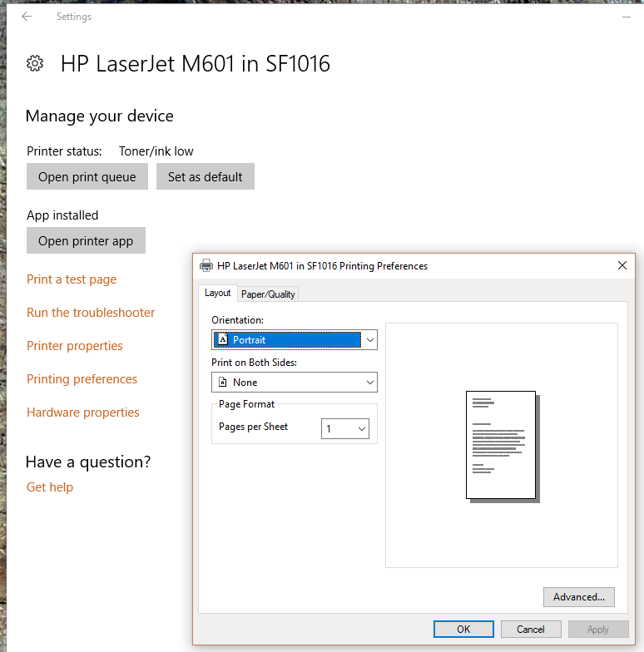Click the gear icon beside printer name

coord(35,63)
